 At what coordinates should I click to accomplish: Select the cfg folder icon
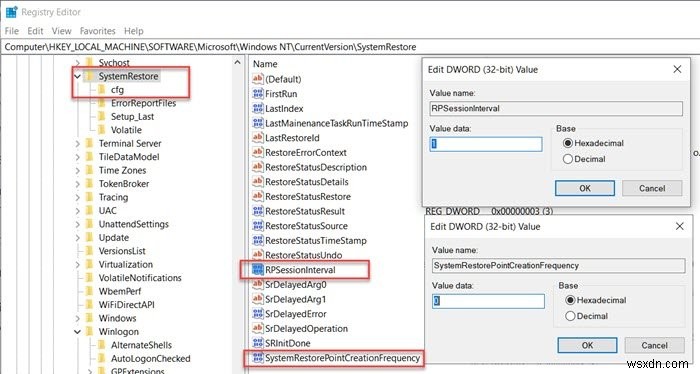pos(102,90)
